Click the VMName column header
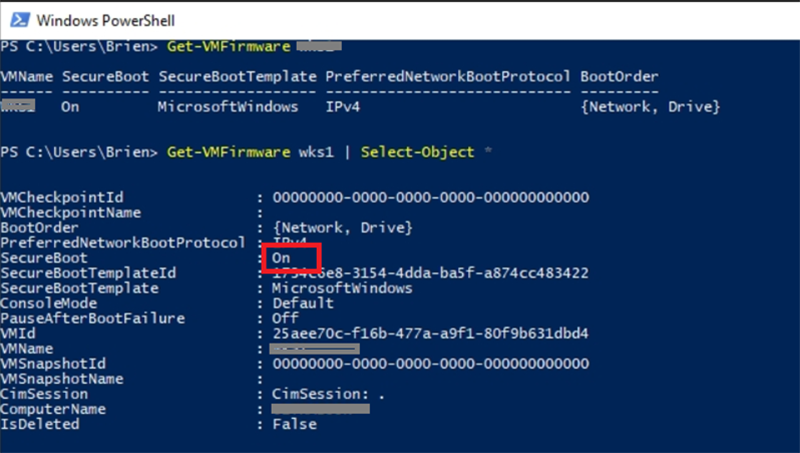The image size is (800, 453). click(27, 77)
